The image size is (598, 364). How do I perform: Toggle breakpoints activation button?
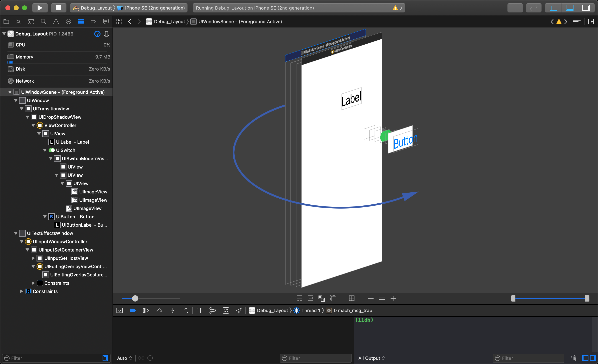click(x=133, y=310)
